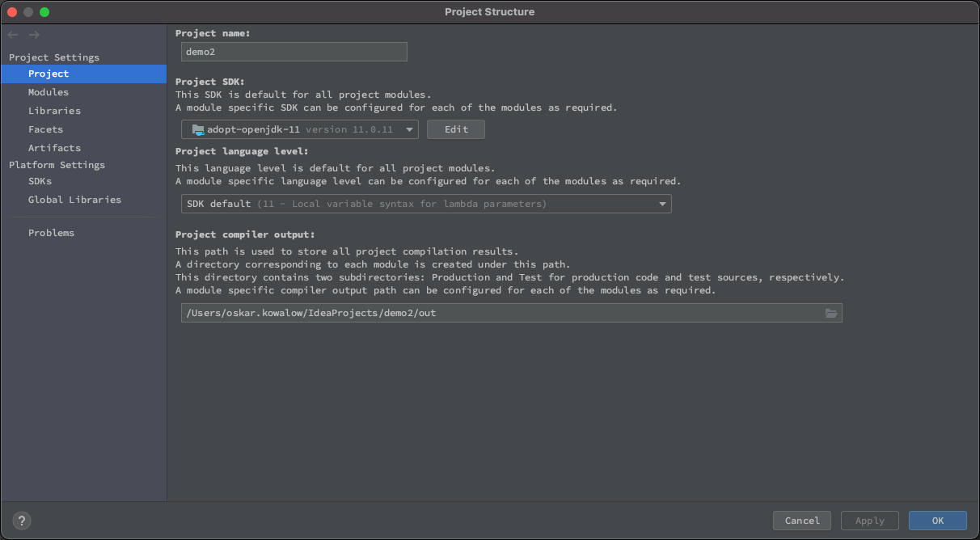
Task: Show the Problems section
Action: pos(51,232)
